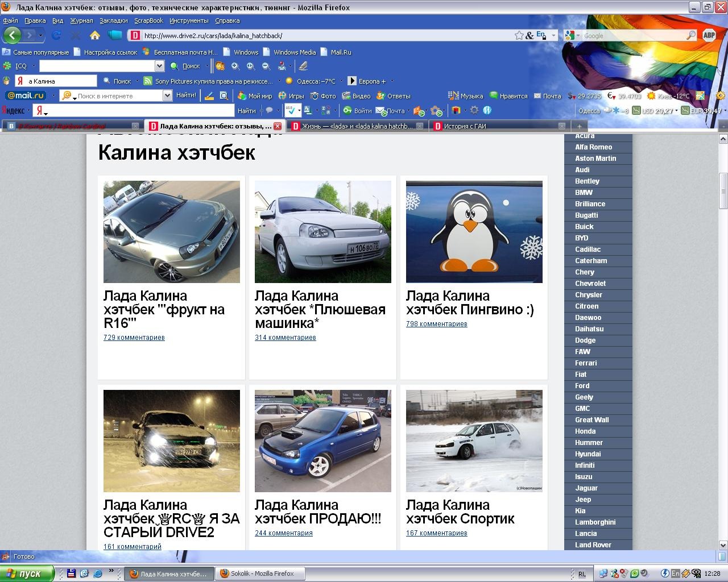Viewport: 728px width, 582px height.
Task: Open the blue Kalina ПРОДАЮ thumbnail
Action: click(x=323, y=441)
